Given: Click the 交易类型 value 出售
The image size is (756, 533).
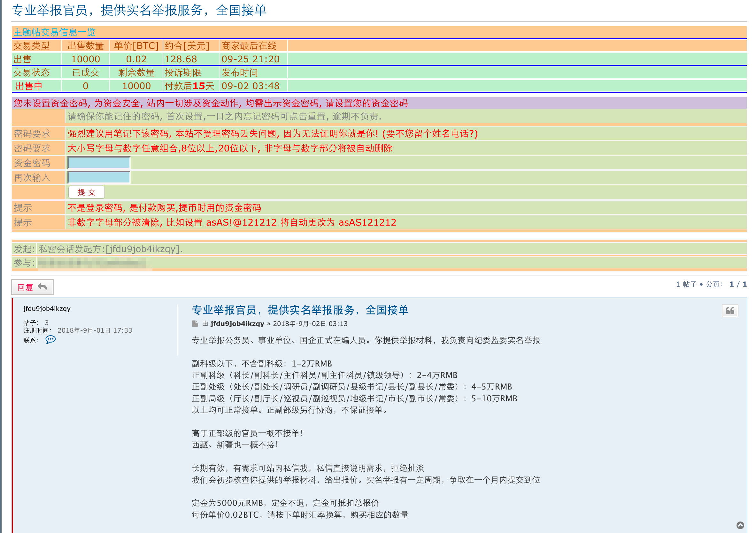Looking at the screenshot, I should [22, 59].
